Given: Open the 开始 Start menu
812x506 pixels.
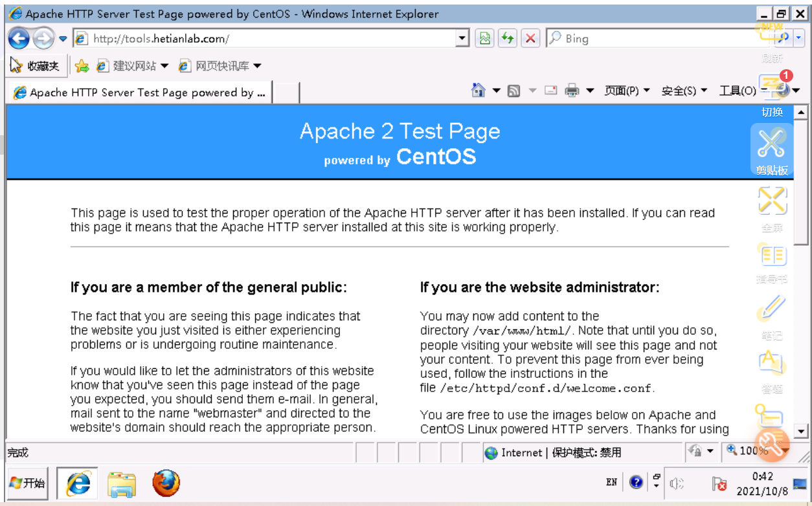Looking at the screenshot, I should click(27, 483).
